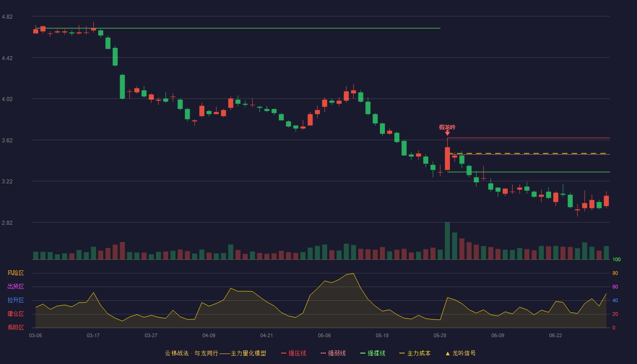Click the 06-09 date label
This screenshot has width=637, height=364.
click(498, 335)
